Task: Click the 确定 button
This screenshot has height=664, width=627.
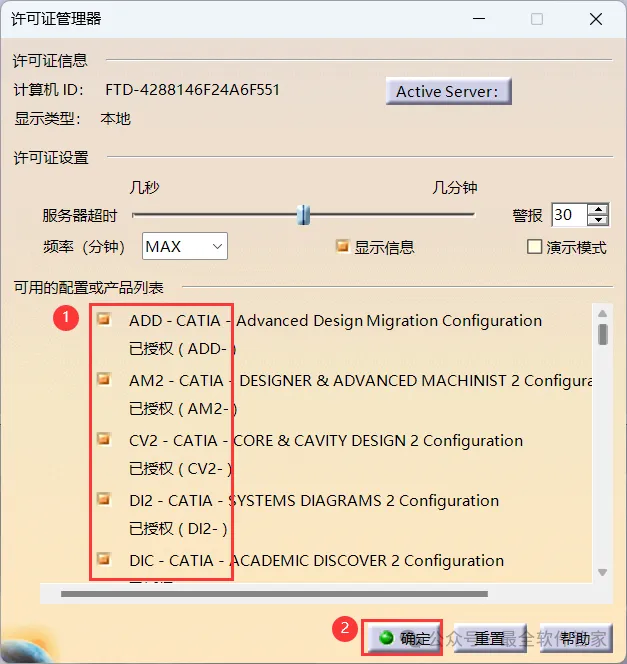Action: [x=403, y=638]
